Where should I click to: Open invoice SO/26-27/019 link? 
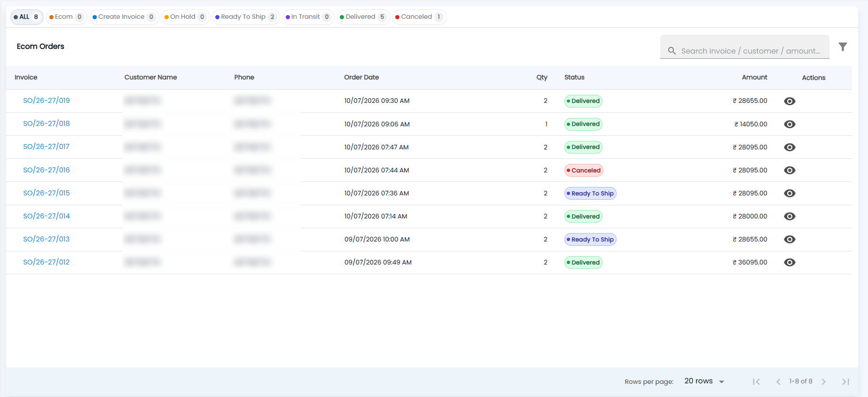coord(47,101)
